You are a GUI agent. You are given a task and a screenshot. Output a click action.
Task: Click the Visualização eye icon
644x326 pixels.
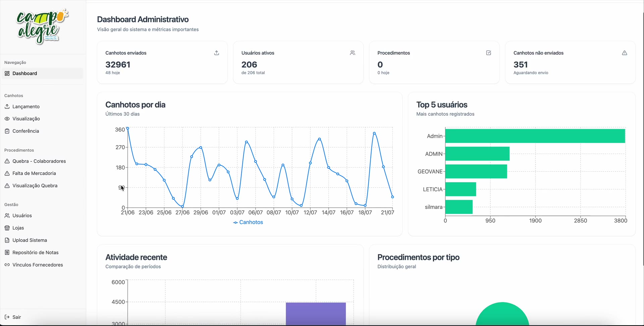[7, 119]
